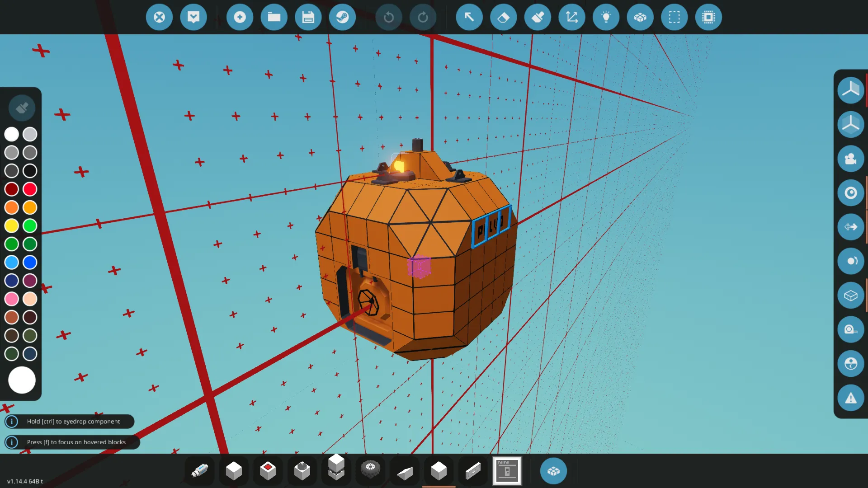This screenshot has height=488, width=868.
Task: Toggle the camera view mode button
Action: click(x=850, y=159)
